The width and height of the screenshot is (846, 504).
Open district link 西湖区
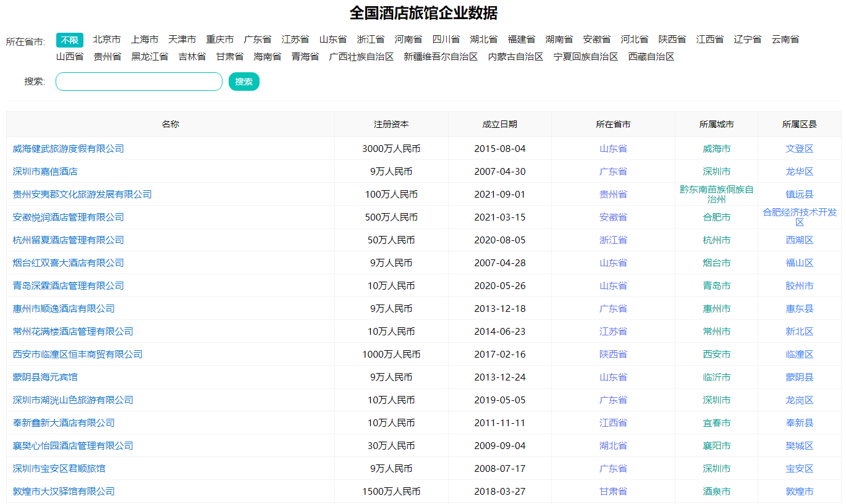click(800, 240)
